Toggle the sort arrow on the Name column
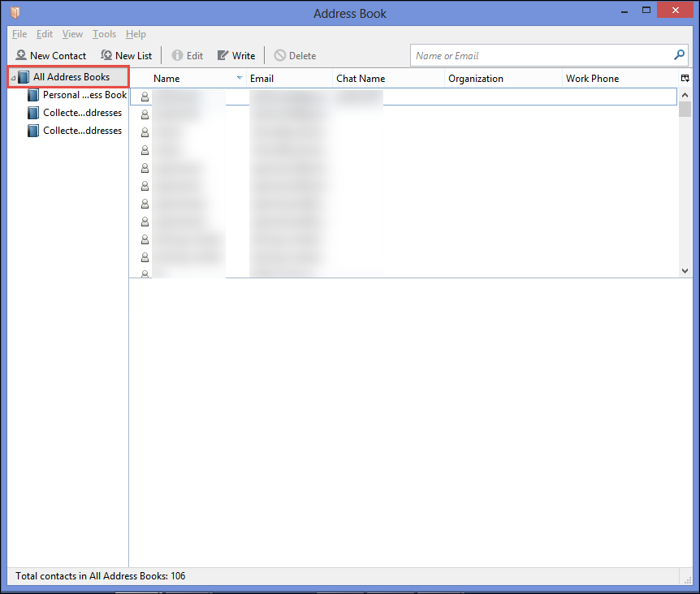 point(240,78)
